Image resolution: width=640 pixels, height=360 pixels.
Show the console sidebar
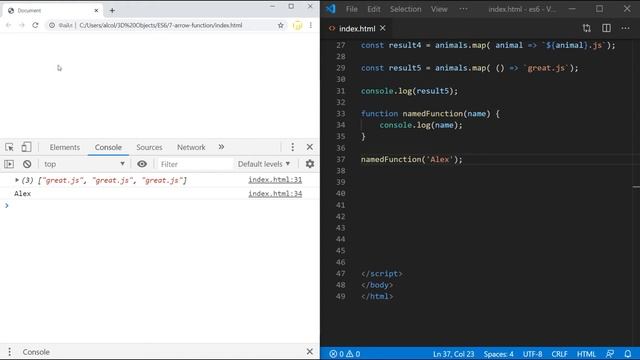[9, 164]
